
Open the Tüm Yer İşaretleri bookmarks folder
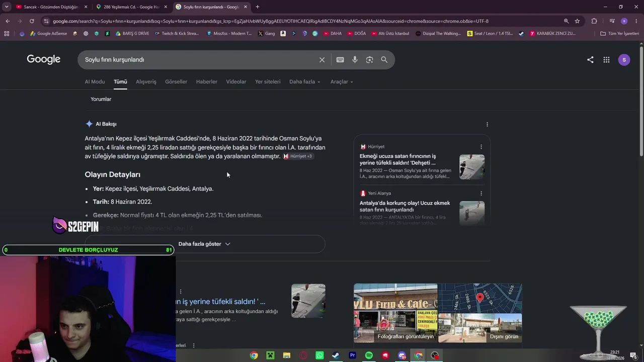point(620,34)
